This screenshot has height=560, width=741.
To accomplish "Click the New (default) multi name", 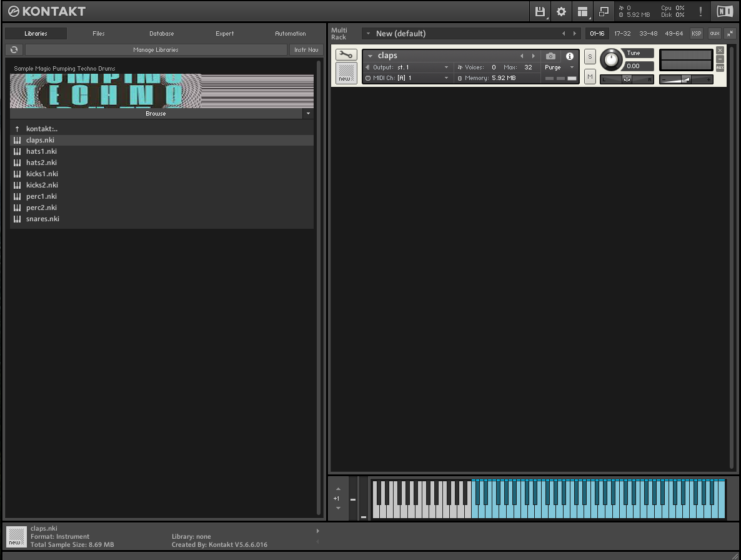I will coord(400,34).
